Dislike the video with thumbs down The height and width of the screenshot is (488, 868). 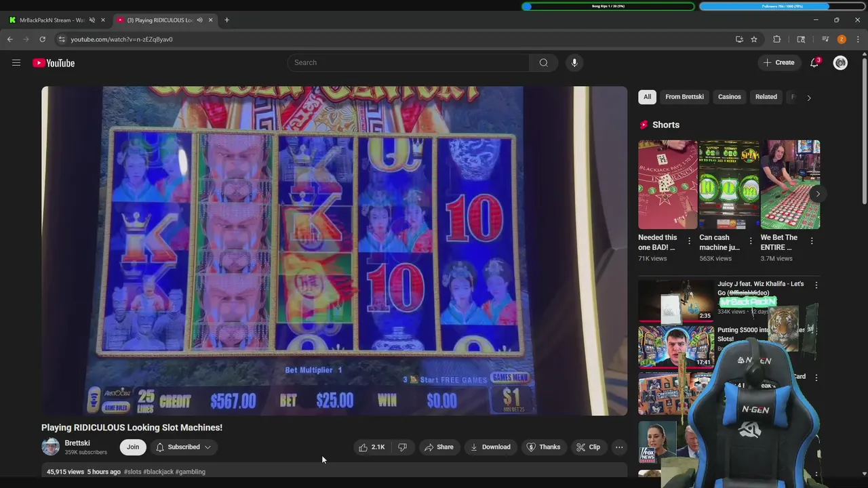pos(402,447)
